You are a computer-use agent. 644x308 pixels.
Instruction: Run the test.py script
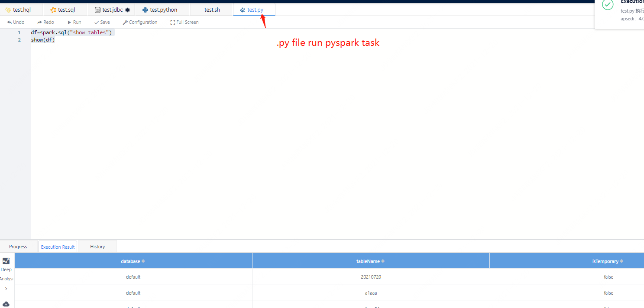pyautogui.click(x=74, y=22)
